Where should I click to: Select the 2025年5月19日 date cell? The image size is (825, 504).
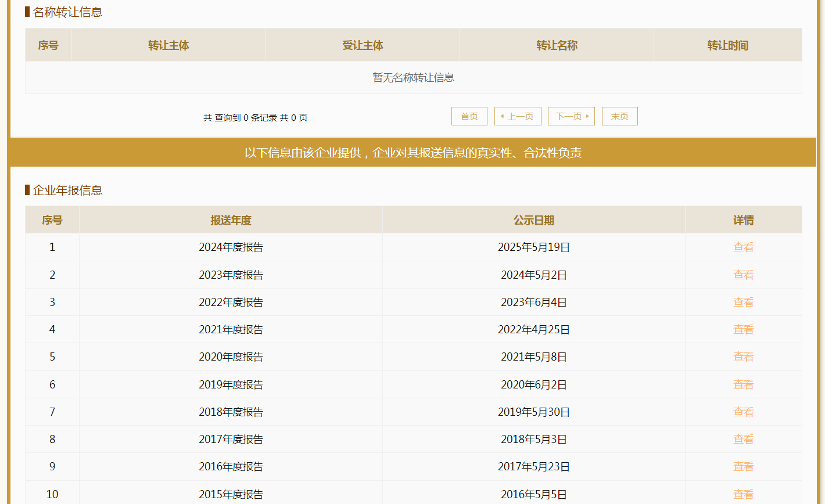pos(533,247)
